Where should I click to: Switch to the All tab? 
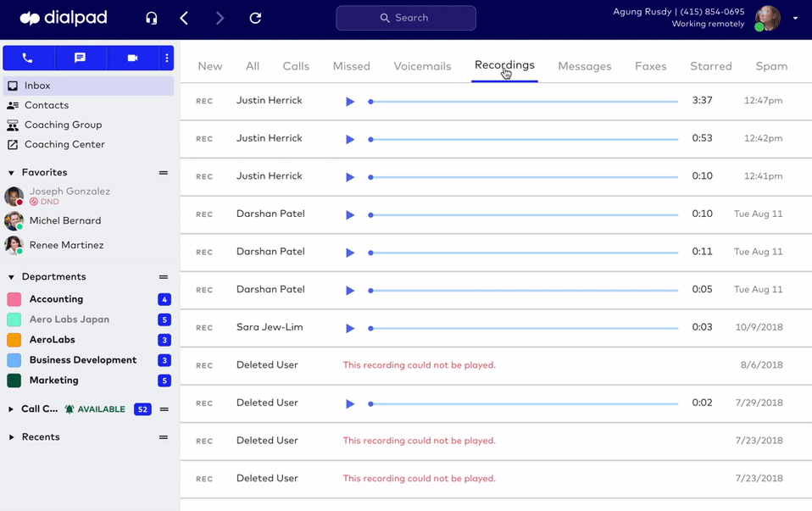point(253,66)
